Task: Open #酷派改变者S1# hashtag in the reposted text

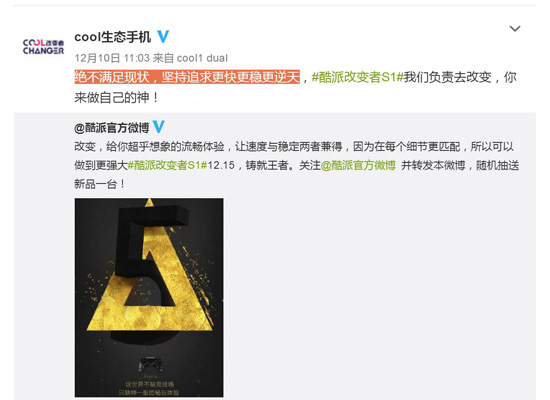Action: click(x=167, y=165)
